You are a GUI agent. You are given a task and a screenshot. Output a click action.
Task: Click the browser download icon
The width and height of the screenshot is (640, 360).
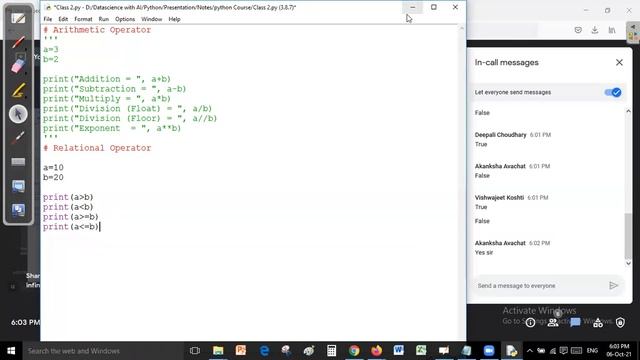coord(595,30)
